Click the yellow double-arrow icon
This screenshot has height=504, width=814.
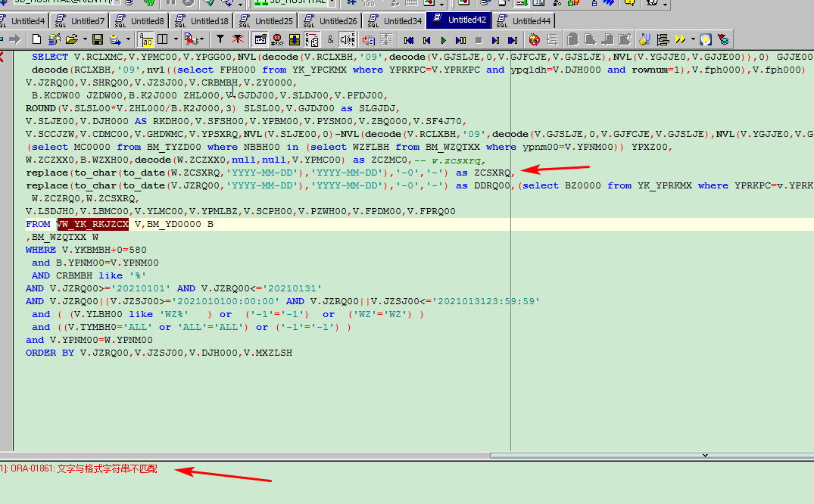[x=680, y=39]
